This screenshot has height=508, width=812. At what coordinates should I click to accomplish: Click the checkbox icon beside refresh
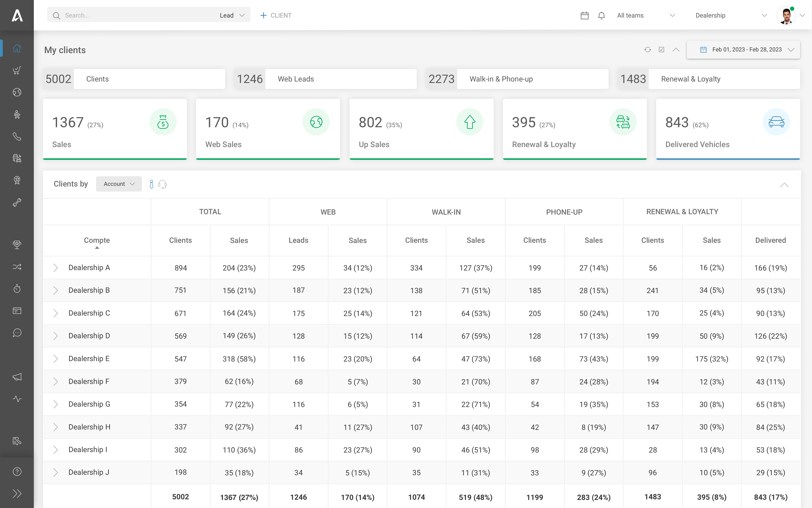point(661,50)
